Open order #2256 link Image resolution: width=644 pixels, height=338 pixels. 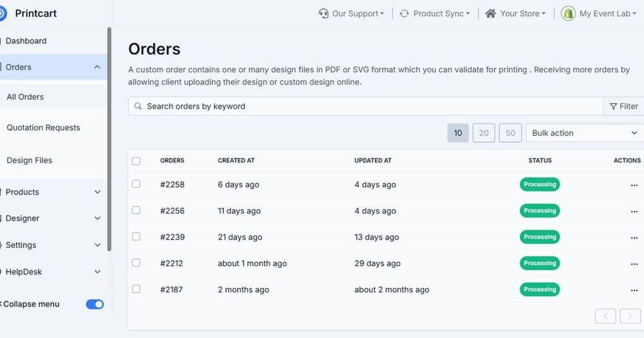pyautogui.click(x=172, y=211)
